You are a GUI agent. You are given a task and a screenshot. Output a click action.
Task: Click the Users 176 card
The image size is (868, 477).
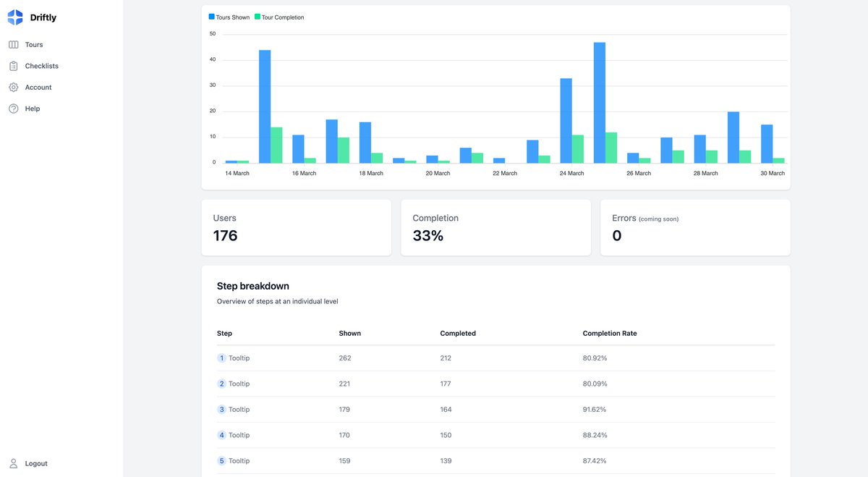(296, 227)
